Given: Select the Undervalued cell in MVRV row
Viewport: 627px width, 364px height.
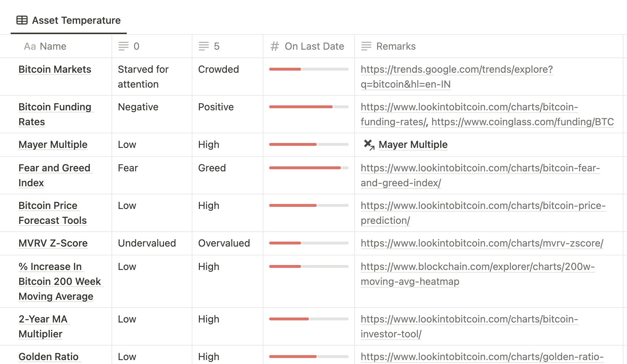Looking at the screenshot, I should [147, 243].
